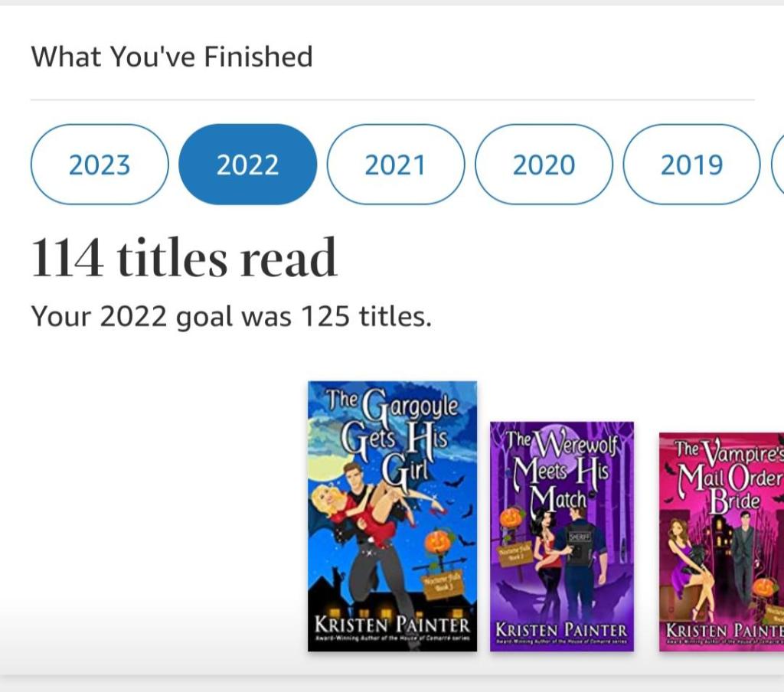Click the 114 titles read count
Image resolution: width=784 pixels, height=692 pixels.
click(x=184, y=258)
